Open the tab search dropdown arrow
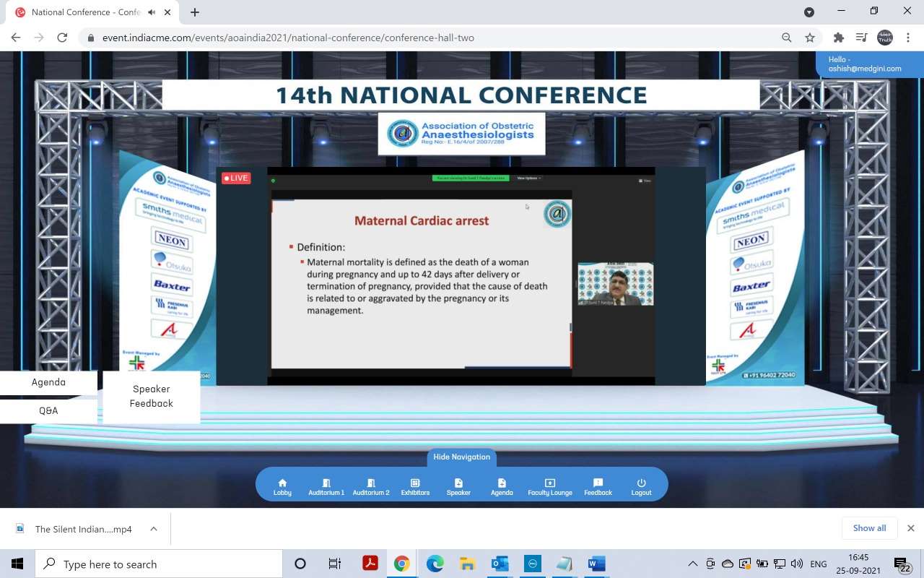 click(809, 12)
